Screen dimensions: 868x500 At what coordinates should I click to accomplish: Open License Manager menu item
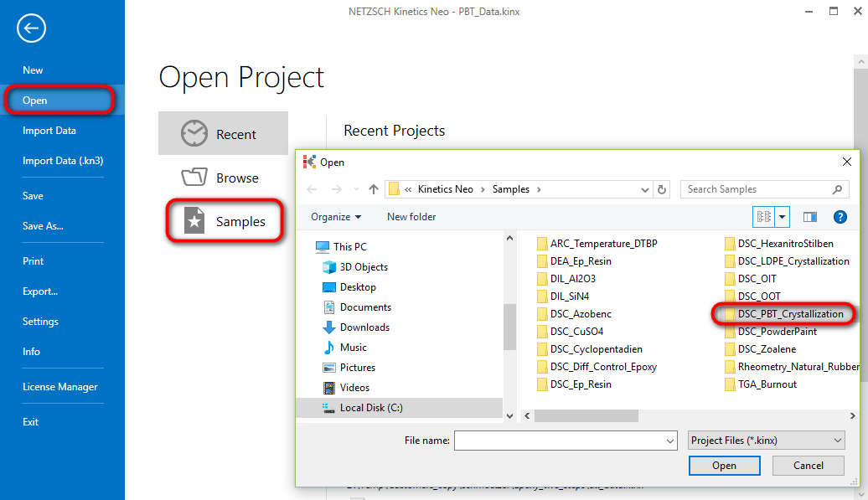click(x=59, y=387)
